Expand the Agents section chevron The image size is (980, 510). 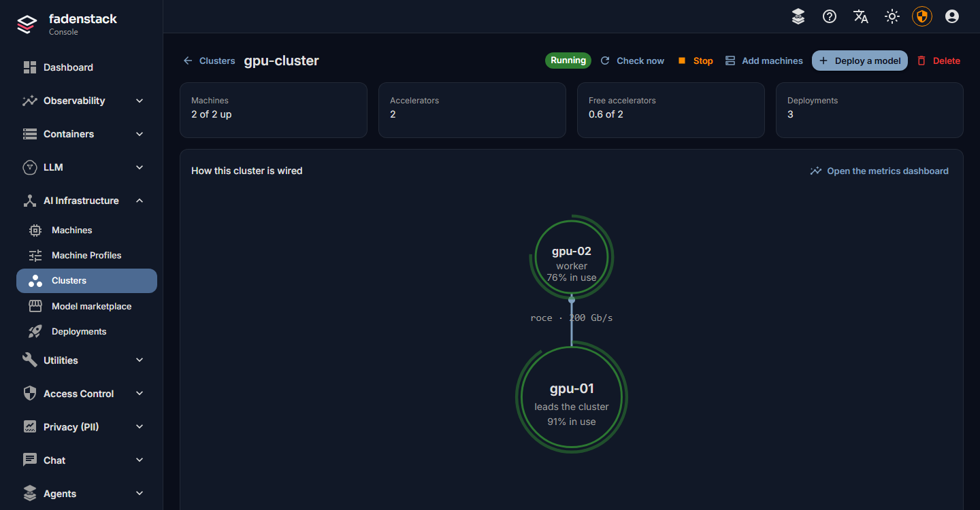(x=140, y=494)
